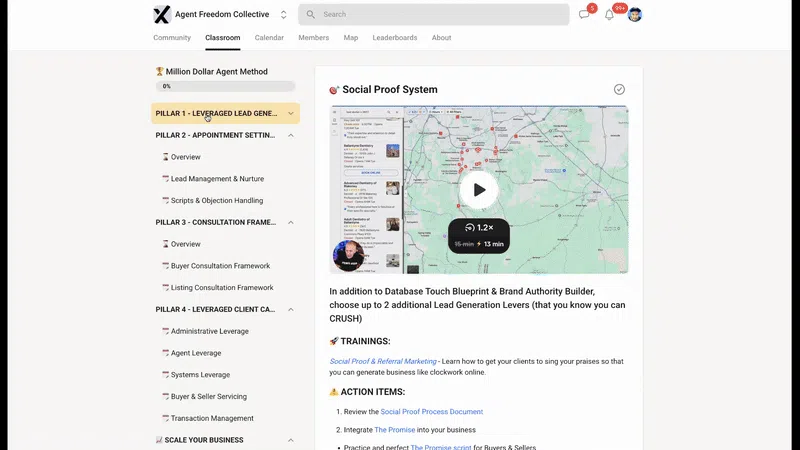Screen dimensions: 800x450
Task: Open the chat messages icon
Action: [x=584, y=15]
